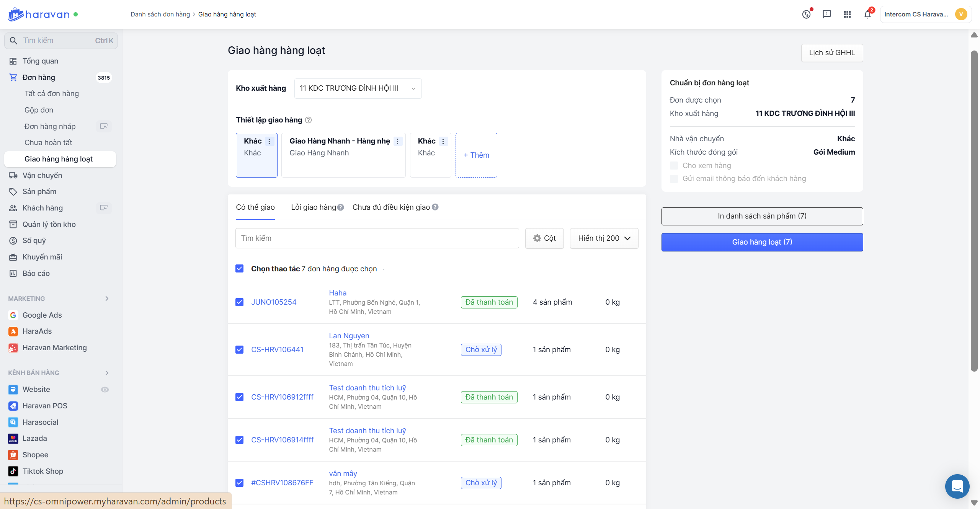Screen dimensions: 980x509
Task: Open Vận chuyển in the sidebar
Action: (x=42, y=176)
